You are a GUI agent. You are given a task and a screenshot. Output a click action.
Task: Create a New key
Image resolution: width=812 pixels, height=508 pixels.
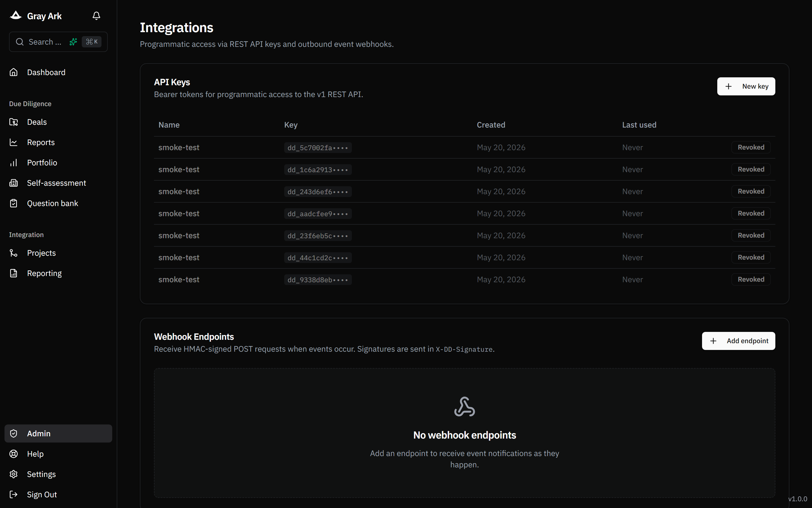[746, 86]
